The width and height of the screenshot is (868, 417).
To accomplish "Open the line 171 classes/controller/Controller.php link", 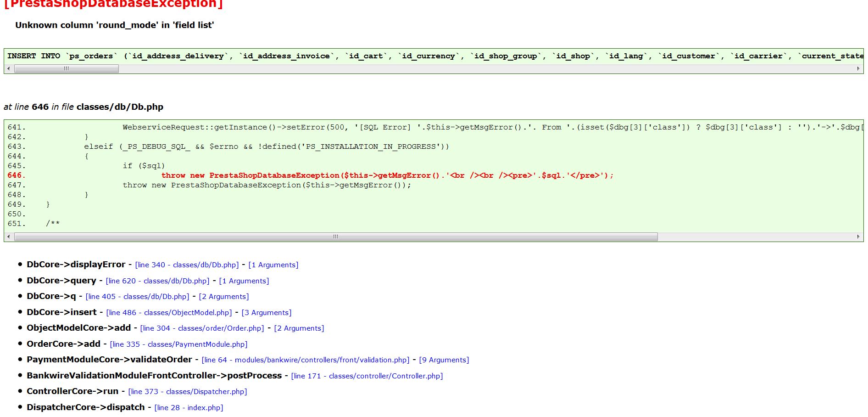I will (x=367, y=376).
